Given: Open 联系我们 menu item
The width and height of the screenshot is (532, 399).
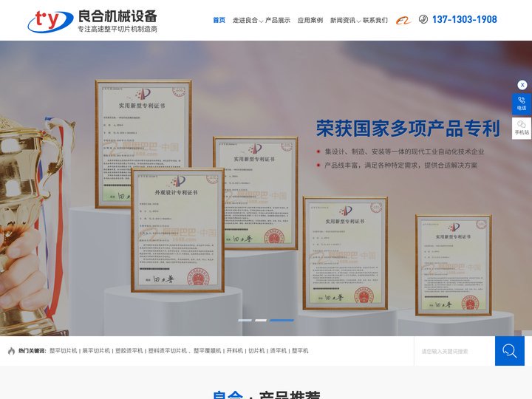Looking at the screenshot, I should click(x=375, y=21).
